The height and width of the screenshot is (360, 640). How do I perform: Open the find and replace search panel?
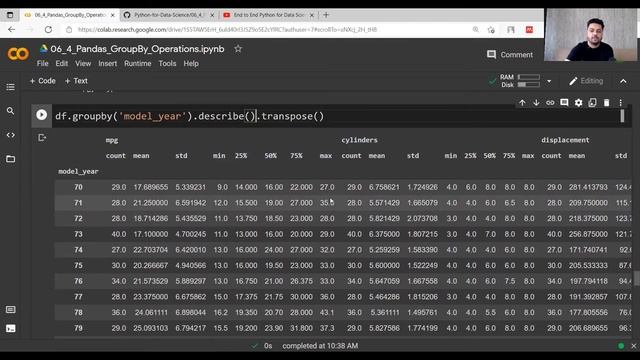click(11, 111)
